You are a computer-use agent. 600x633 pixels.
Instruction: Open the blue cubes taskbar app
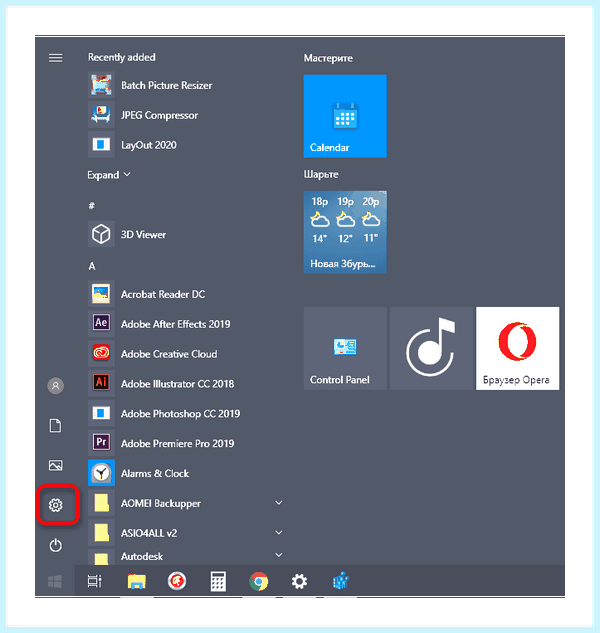pos(341,581)
